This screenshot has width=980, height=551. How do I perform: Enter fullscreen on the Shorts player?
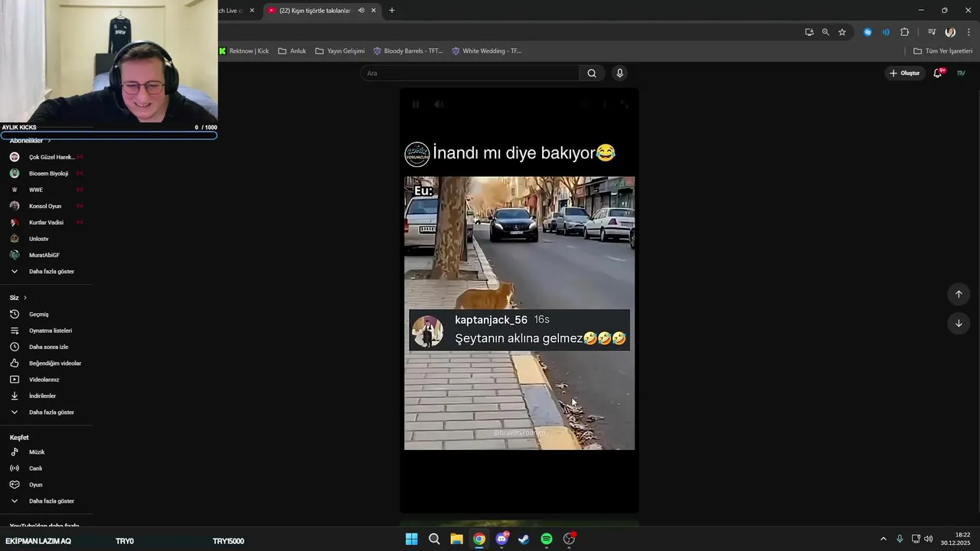pos(625,104)
